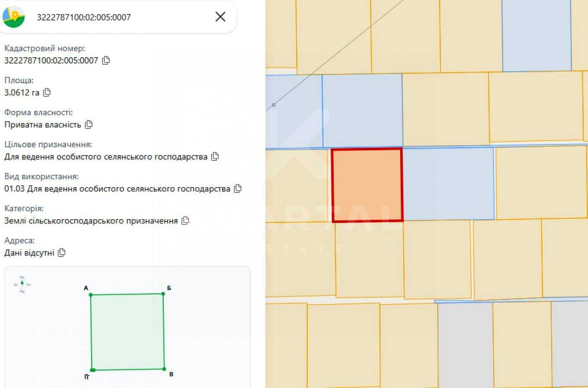This screenshot has height=388, width=588.
Task: Copy the Цільове призначення value
Action: pos(215,157)
